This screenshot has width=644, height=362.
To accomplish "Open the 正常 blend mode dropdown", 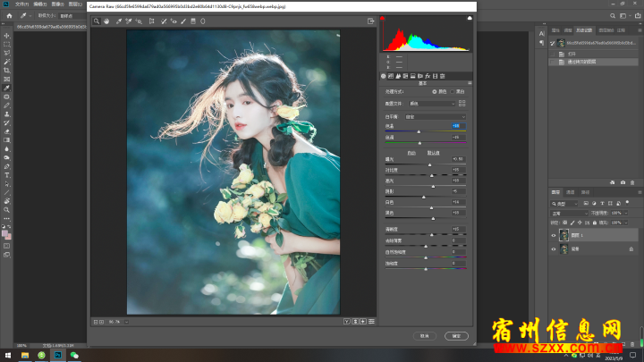I will pyautogui.click(x=569, y=214).
